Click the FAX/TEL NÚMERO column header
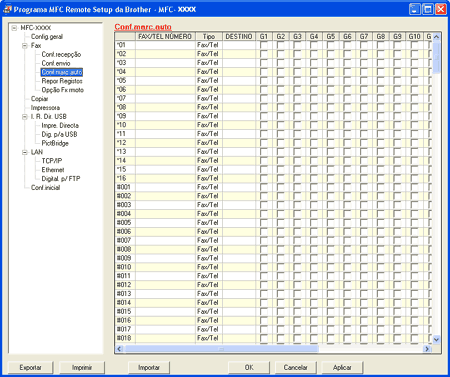This screenshot has height=377, width=450. coord(165,37)
